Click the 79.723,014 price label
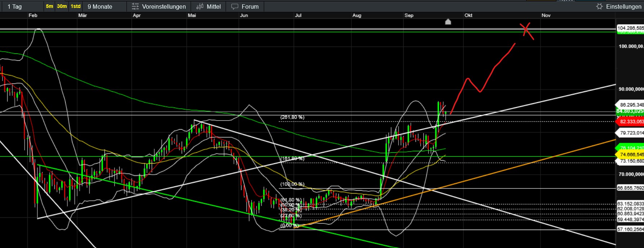Screen dimensions: 644x248 [x=630, y=133]
